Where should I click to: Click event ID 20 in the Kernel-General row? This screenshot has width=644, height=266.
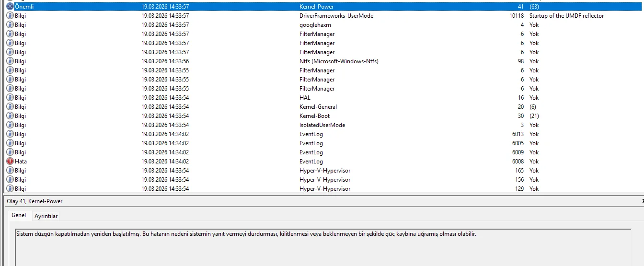[x=521, y=107]
